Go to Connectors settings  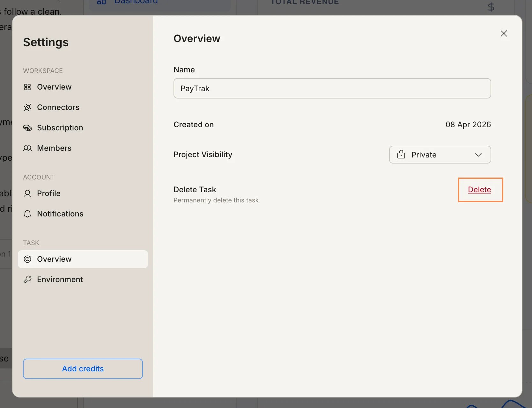click(83, 107)
